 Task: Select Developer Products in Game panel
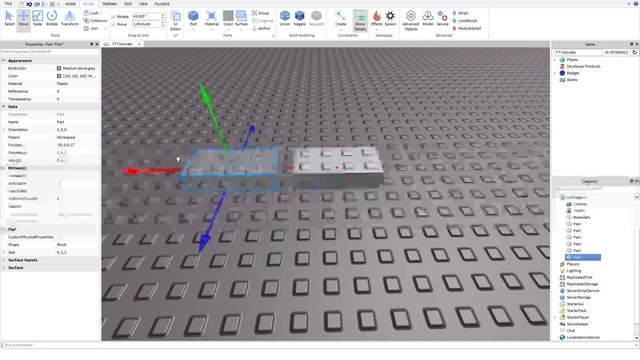pos(583,66)
